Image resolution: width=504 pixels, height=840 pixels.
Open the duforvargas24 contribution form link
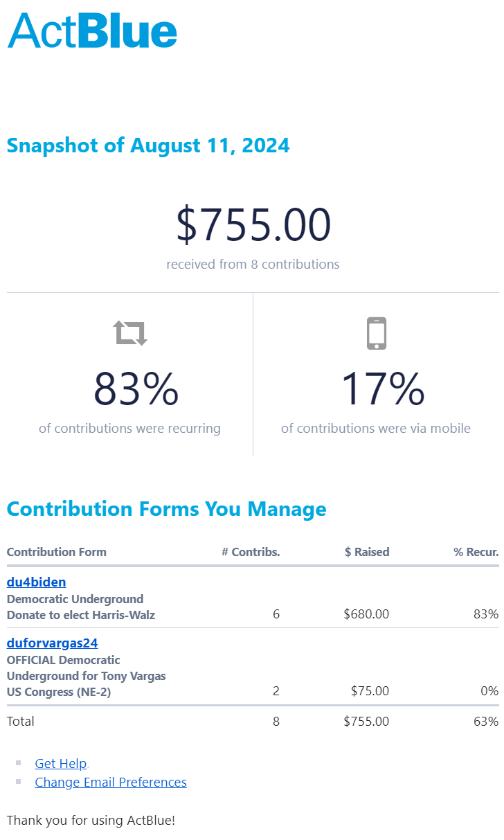coord(52,643)
